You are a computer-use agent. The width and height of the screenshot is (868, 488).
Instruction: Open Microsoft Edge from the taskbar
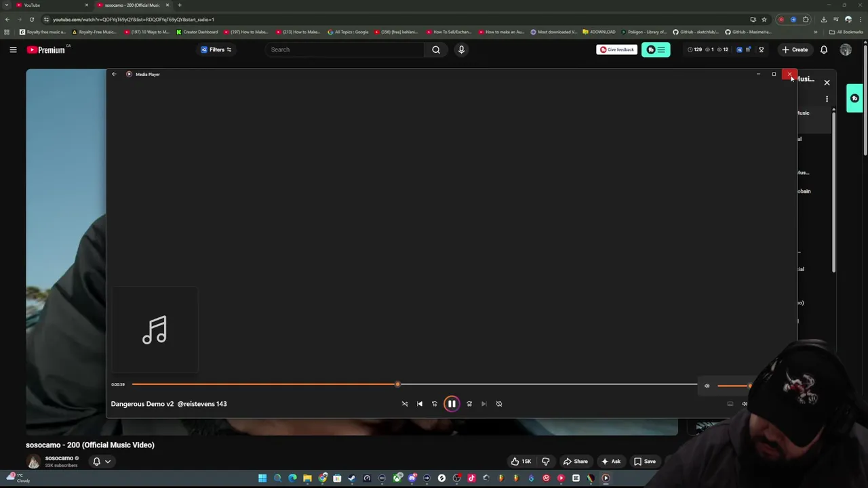coord(292,479)
